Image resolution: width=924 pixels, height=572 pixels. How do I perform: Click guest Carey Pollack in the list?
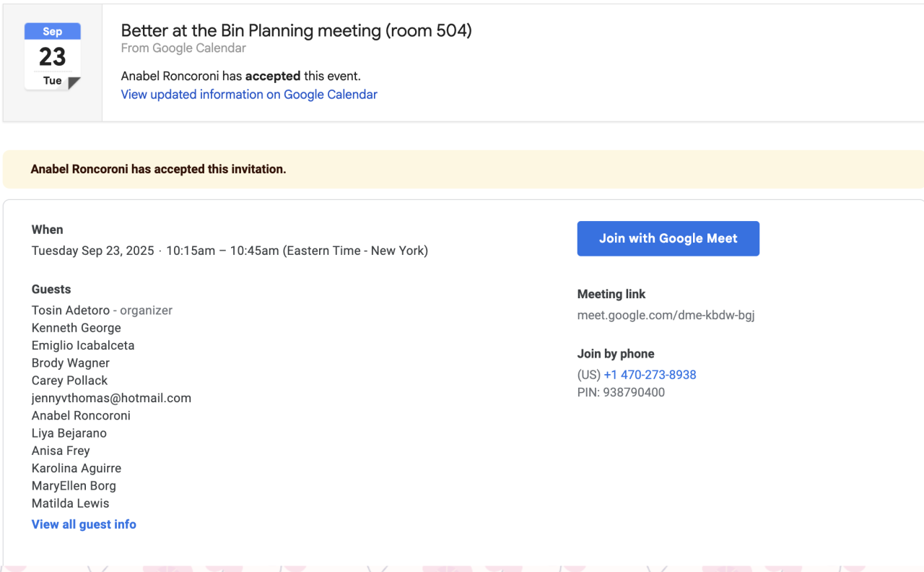click(x=69, y=381)
